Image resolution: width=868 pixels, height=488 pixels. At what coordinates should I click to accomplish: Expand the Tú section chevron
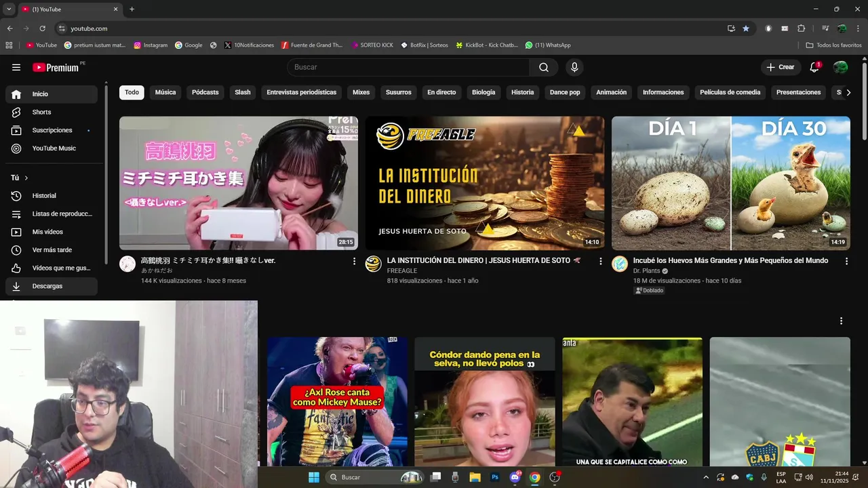pos(26,178)
